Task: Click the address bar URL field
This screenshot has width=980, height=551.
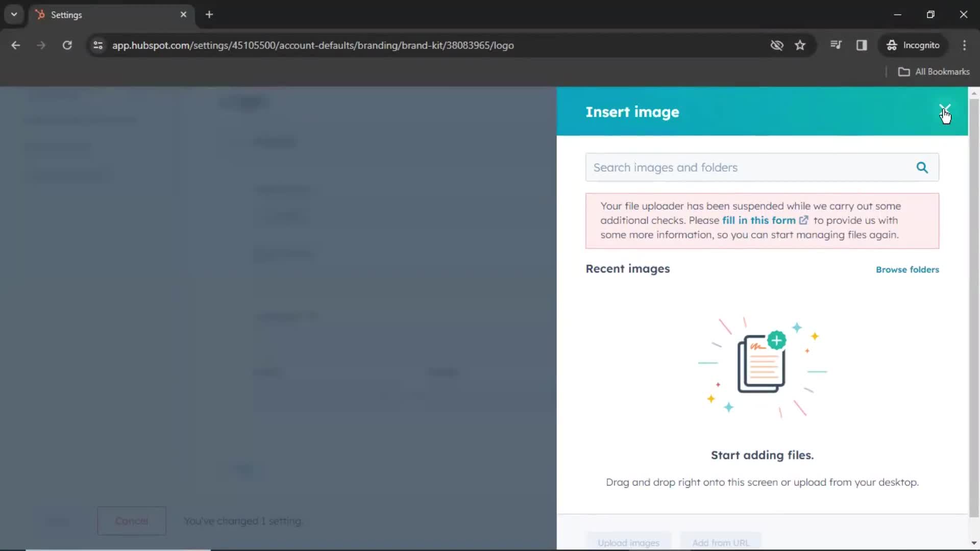Action: (314, 45)
